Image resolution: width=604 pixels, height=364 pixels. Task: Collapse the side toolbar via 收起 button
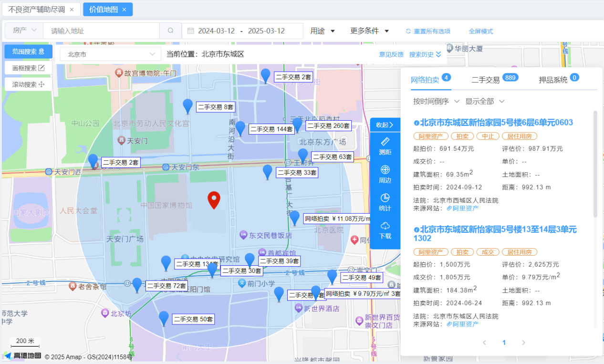pyautogui.click(x=385, y=125)
